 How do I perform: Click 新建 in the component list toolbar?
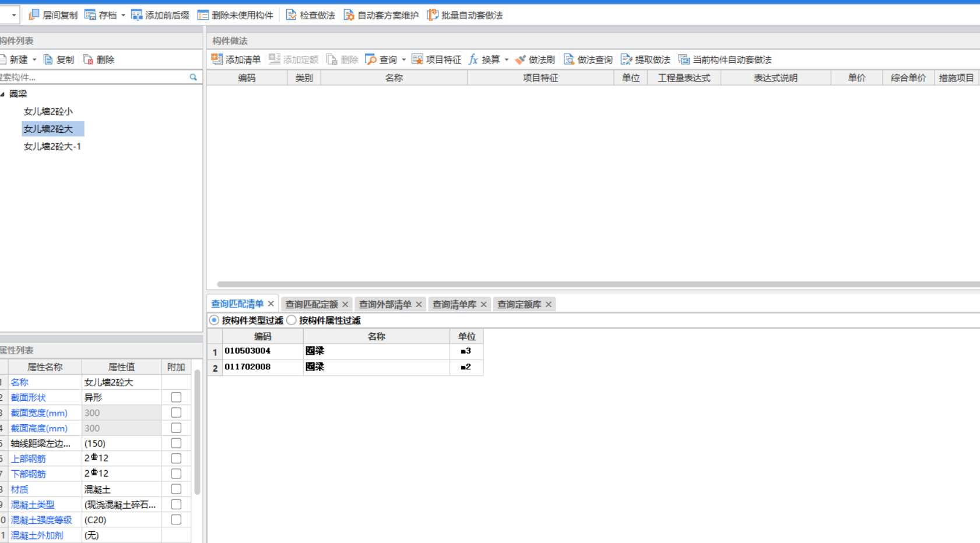[18, 59]
